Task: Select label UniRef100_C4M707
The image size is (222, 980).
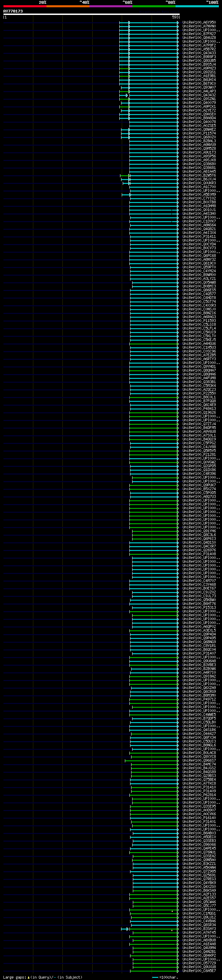Action: pos(199,581)
